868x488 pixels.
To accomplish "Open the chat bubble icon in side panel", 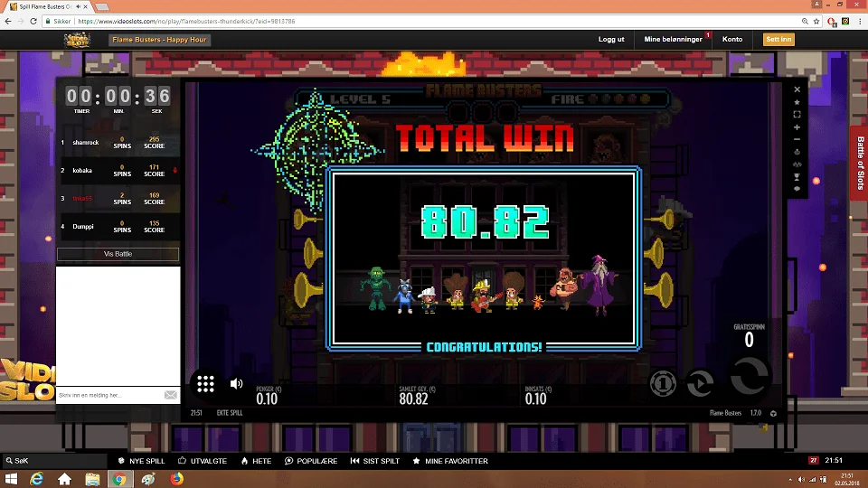I will click(797, 189).
